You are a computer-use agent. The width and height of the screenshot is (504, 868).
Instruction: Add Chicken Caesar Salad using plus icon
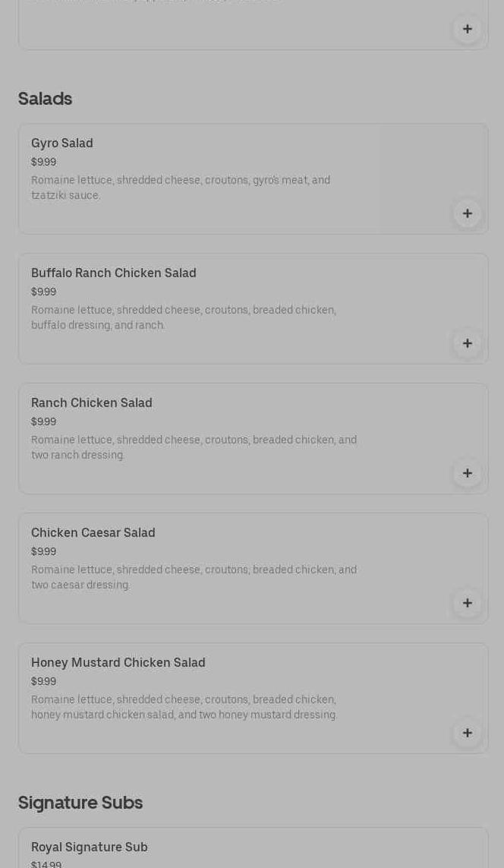tap(468, 604)
